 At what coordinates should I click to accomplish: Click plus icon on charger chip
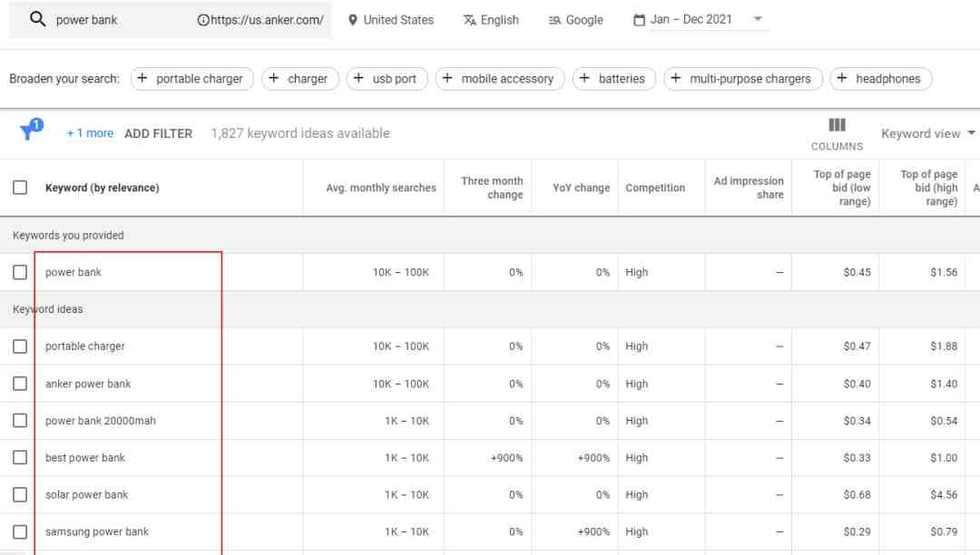coord(274,78)
